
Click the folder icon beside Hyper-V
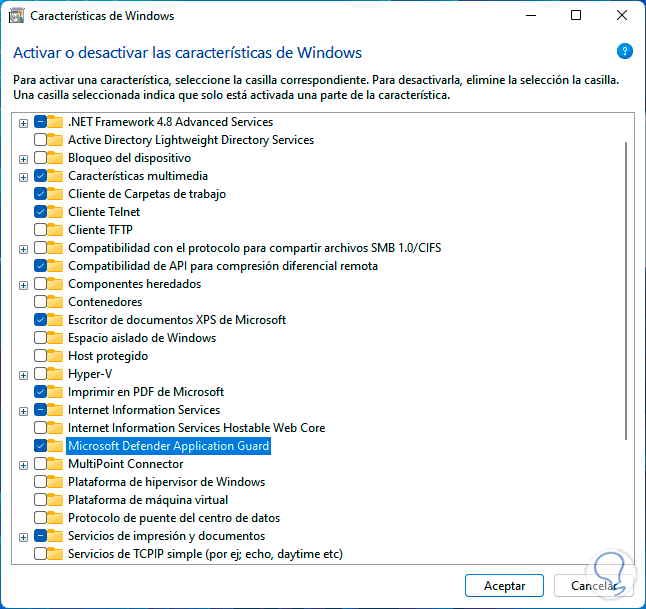(56, 374)
